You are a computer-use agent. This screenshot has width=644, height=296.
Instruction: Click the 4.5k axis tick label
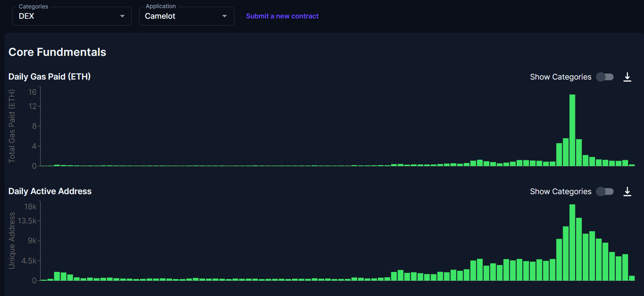[x=29, y=261]
